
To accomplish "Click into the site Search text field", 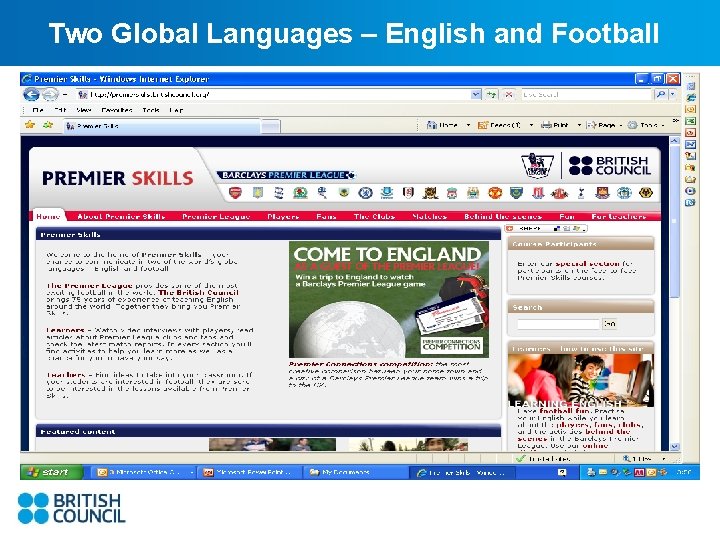I will tap(558, 324).
